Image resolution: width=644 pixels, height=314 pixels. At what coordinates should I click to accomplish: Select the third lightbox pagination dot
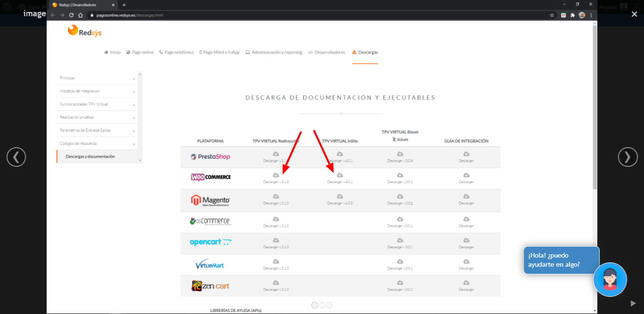329,305
